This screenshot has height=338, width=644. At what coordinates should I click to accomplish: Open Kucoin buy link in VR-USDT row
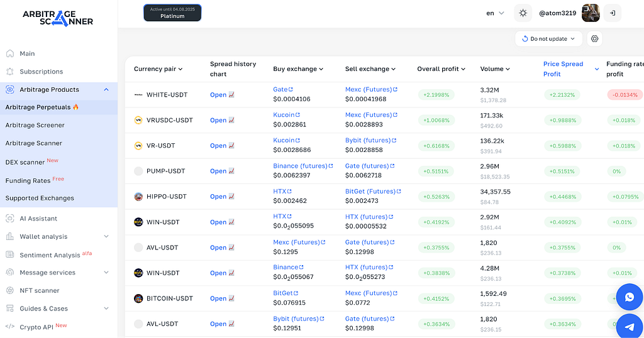click(x=286, y=140)
